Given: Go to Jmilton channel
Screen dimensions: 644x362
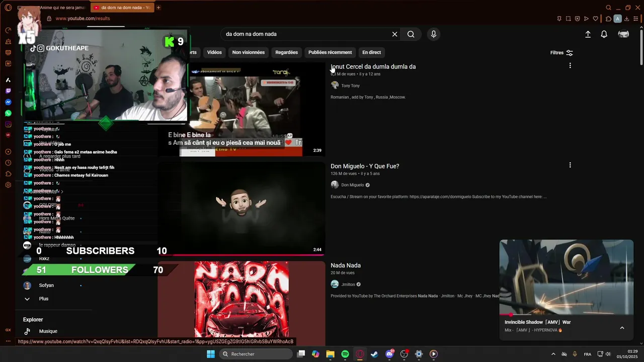Looking at the screenshot, I should pos(348,285).
